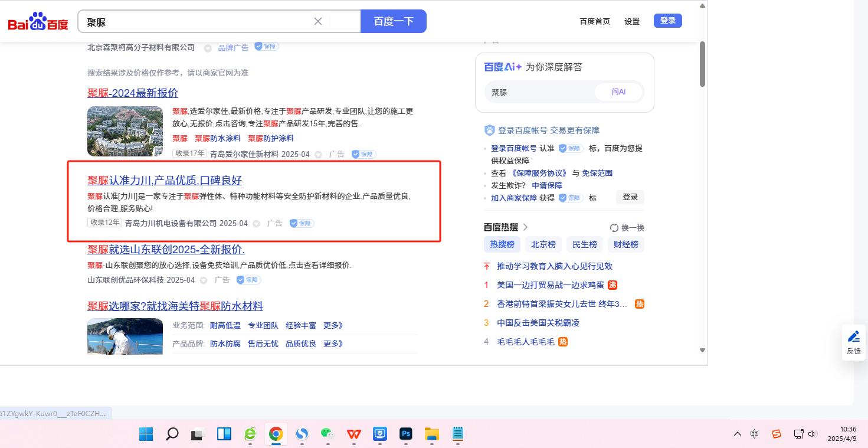Image resolution: width=868 pixels, height=448 pixels.
Task: Show hidden system tray icons
Action: click(x=738, y=434)
